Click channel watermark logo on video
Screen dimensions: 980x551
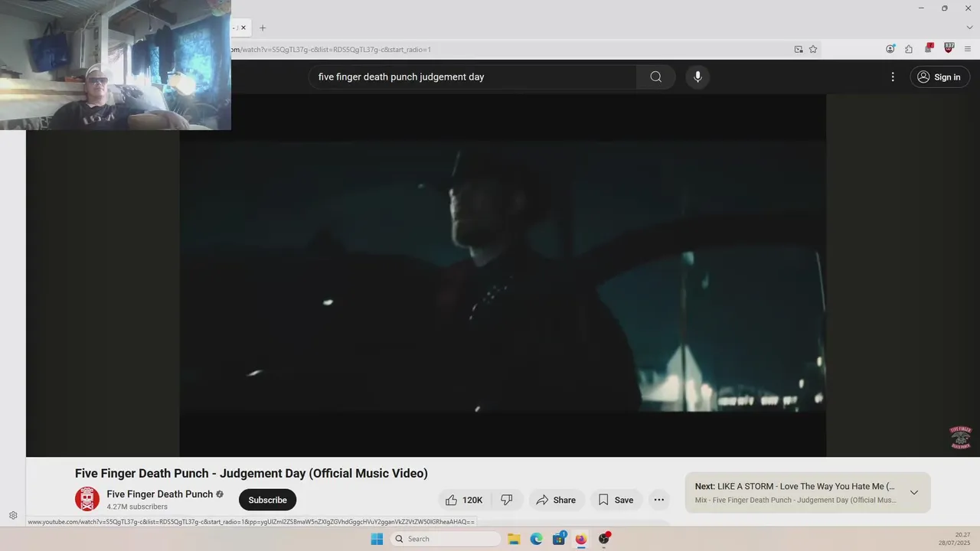coord(960,438)
